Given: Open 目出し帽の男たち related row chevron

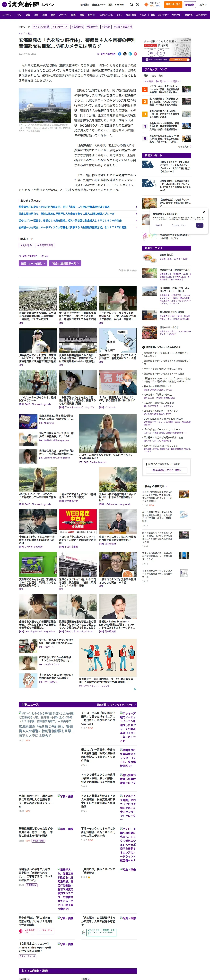Looking at the screenshot, I should [x=136, y=214].
